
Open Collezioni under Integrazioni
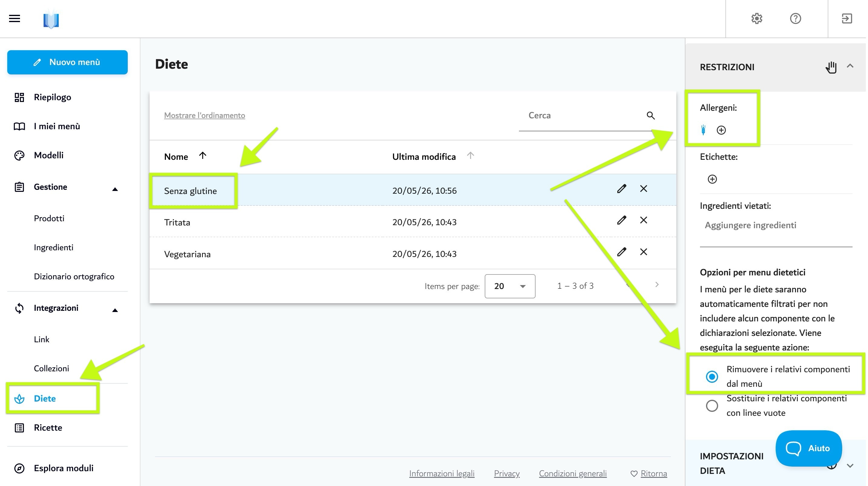(x=51, y=369)
